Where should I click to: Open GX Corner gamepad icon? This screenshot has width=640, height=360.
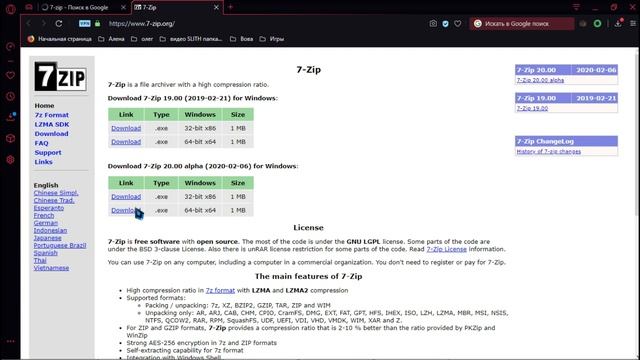tap(29, 7)
